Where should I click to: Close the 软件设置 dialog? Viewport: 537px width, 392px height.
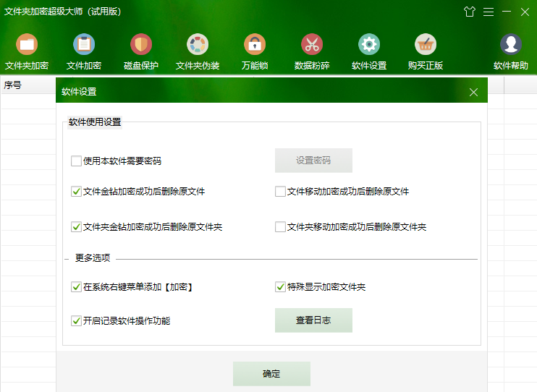coord(473,92)
